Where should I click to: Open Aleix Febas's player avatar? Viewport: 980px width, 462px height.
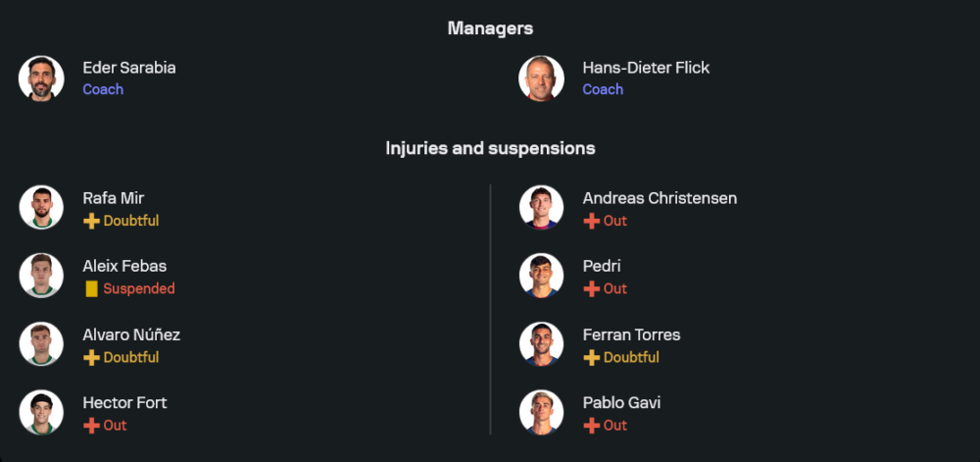pyautogui.click(x=41, y=276)
